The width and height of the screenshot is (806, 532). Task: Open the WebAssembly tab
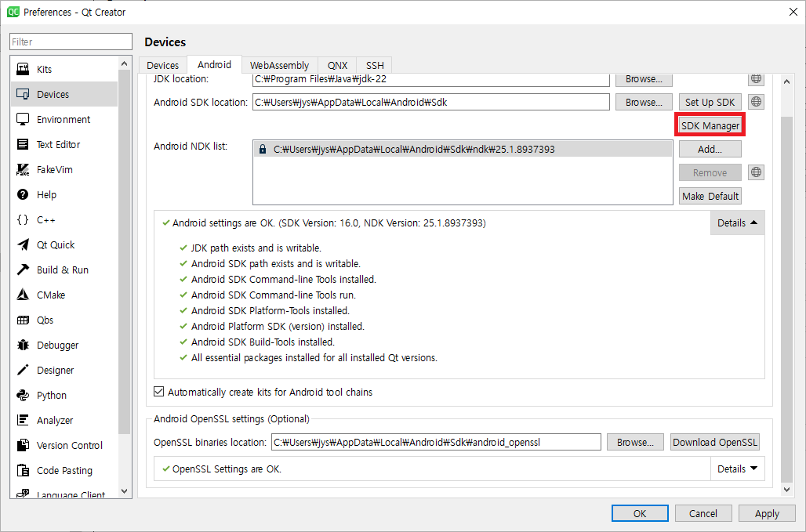[280, 65]
